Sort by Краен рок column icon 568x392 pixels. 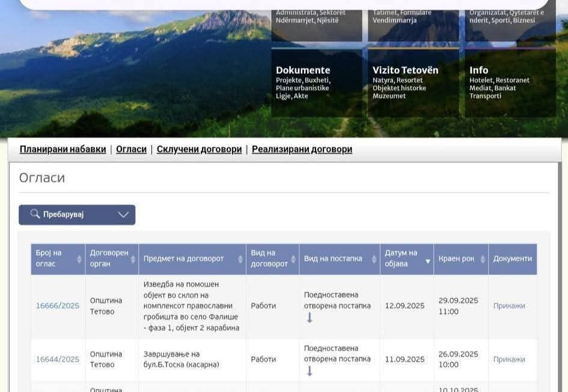[482, 259]
